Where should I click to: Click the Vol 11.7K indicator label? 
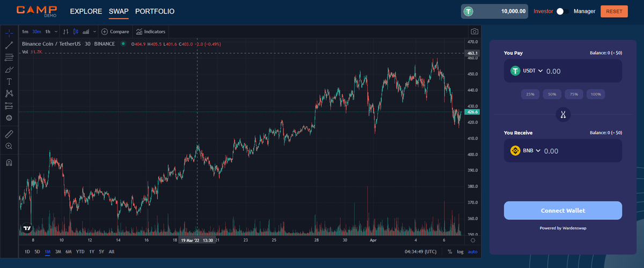(32, 51)
